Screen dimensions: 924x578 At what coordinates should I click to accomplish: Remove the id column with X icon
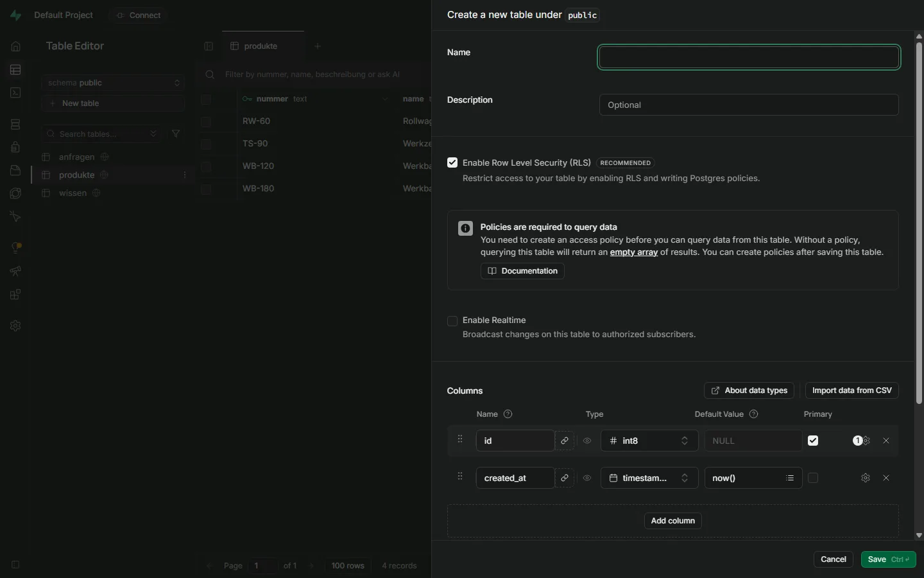pos(886,441)
